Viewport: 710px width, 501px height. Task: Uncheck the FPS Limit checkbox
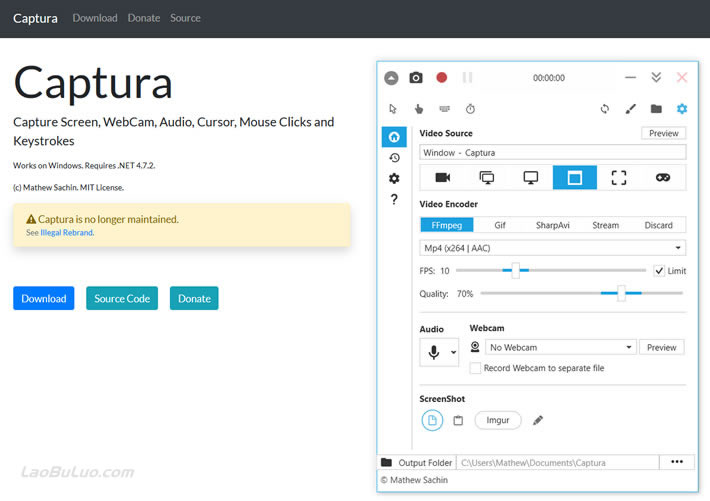click(659, 271)
